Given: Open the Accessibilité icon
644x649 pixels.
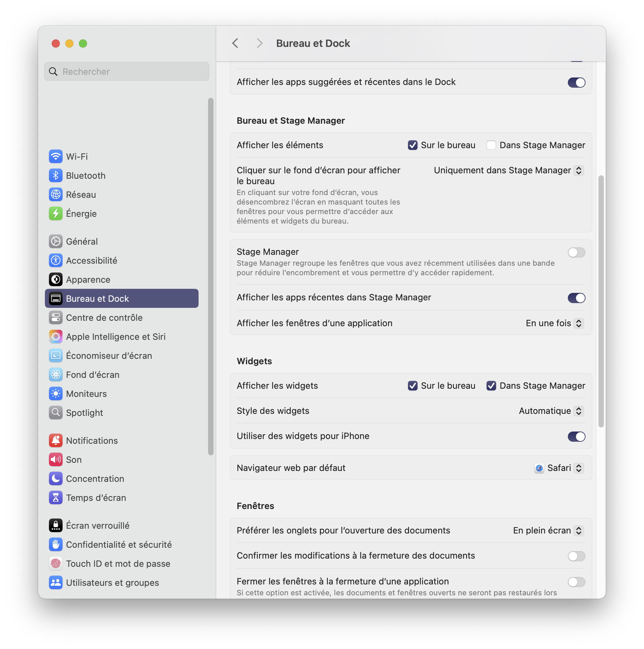Looking at the screenshot, I should (56, 261).
